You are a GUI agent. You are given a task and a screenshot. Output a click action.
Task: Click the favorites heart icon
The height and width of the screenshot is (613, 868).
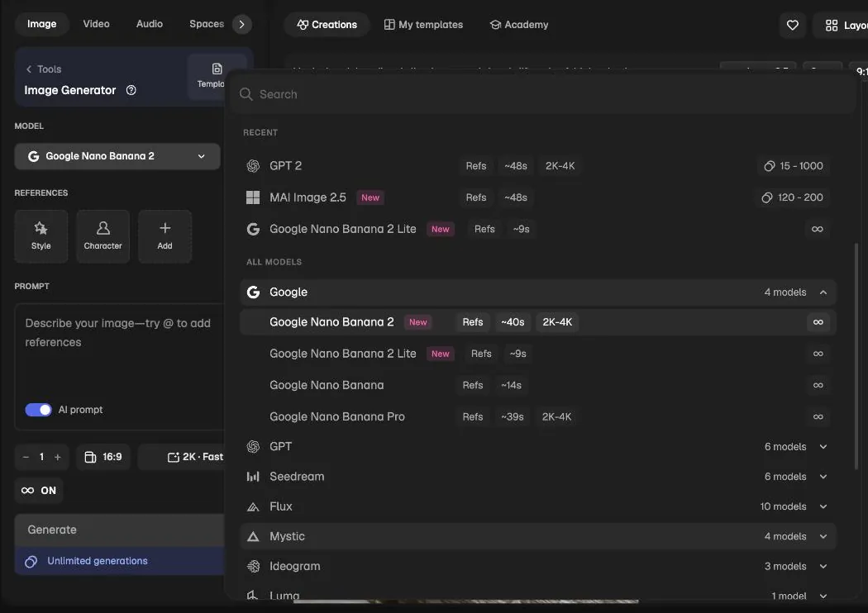[x=792, y=25]
